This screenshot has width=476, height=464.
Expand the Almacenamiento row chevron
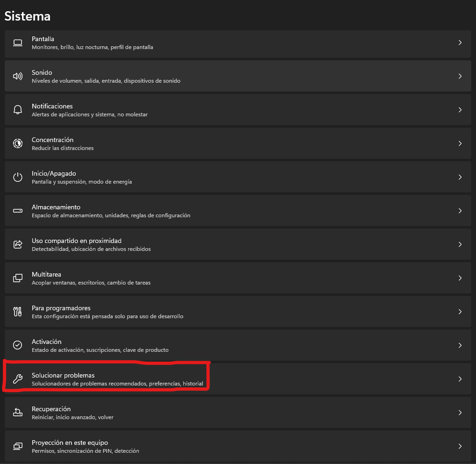pos(460,211)
